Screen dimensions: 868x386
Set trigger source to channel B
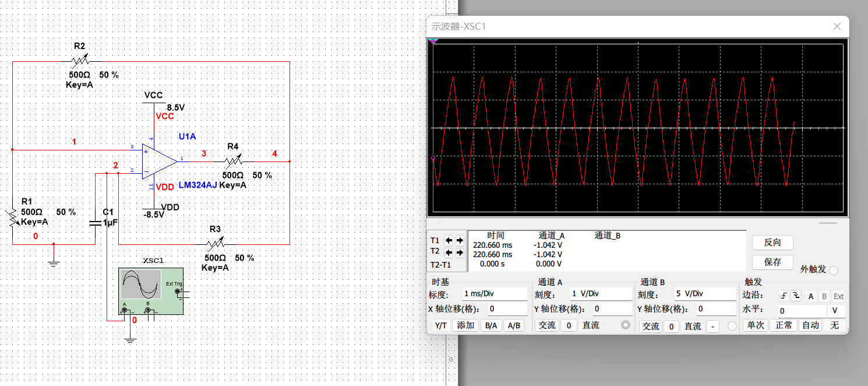(x=824, y=296)
